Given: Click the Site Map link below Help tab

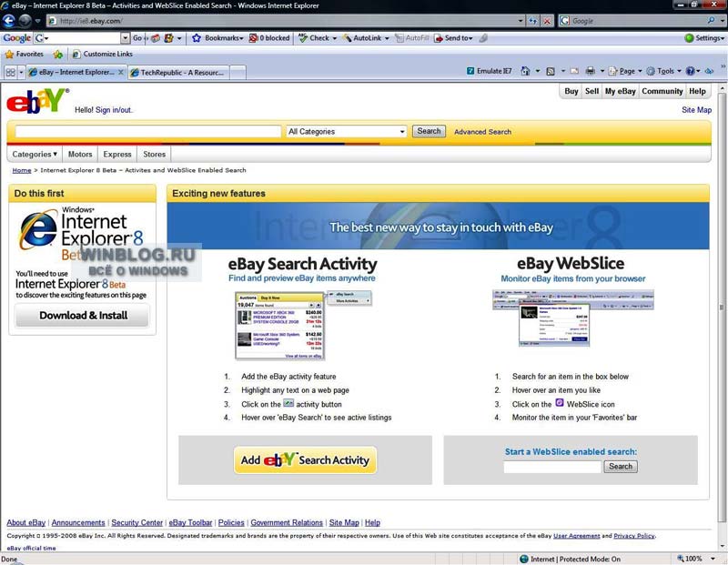Looking at the screenshot, I should (x=696, y=110).
